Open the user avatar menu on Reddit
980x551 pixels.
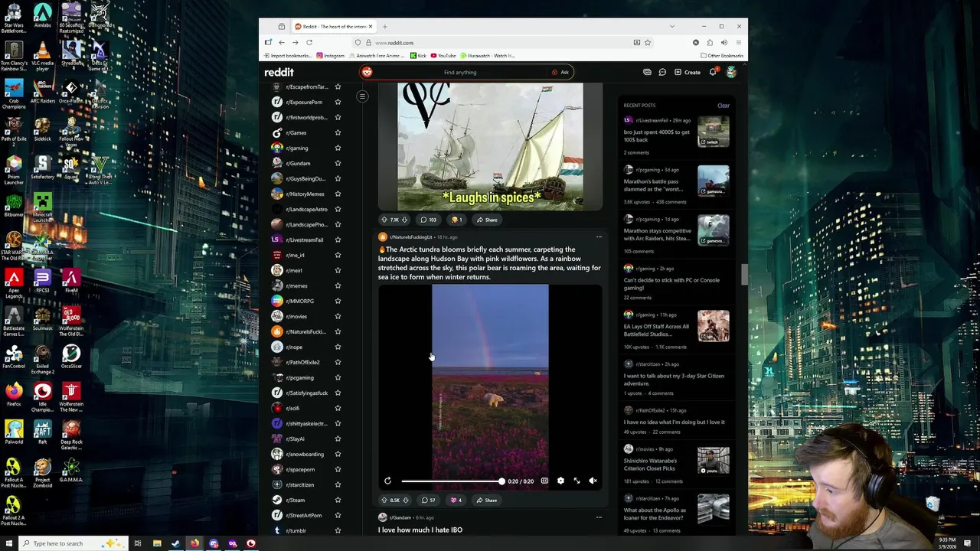point(731,72)
